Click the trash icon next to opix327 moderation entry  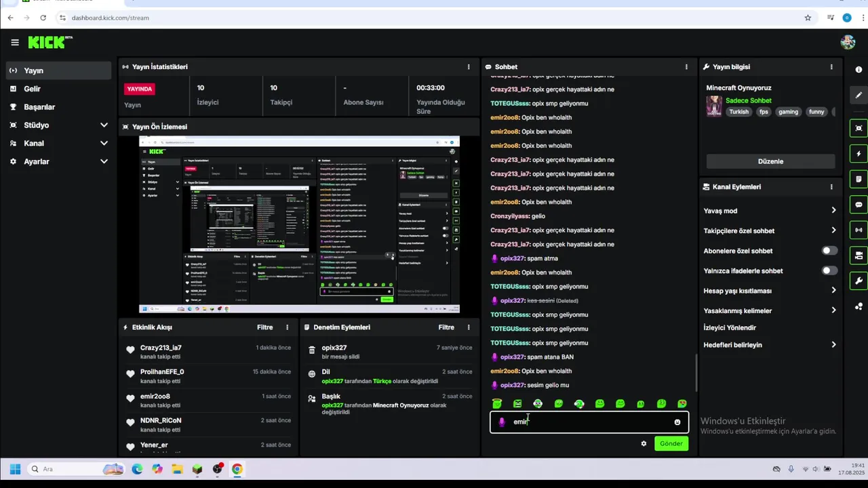312,350
